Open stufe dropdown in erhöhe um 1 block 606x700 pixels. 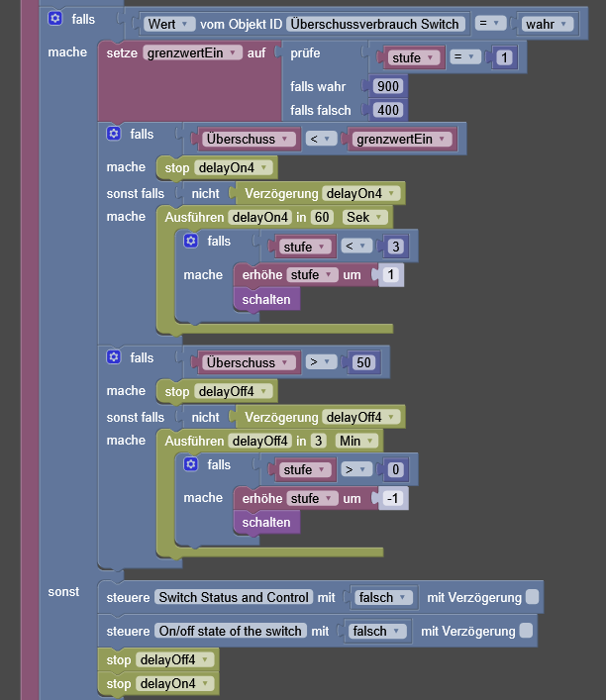(312, 274)
